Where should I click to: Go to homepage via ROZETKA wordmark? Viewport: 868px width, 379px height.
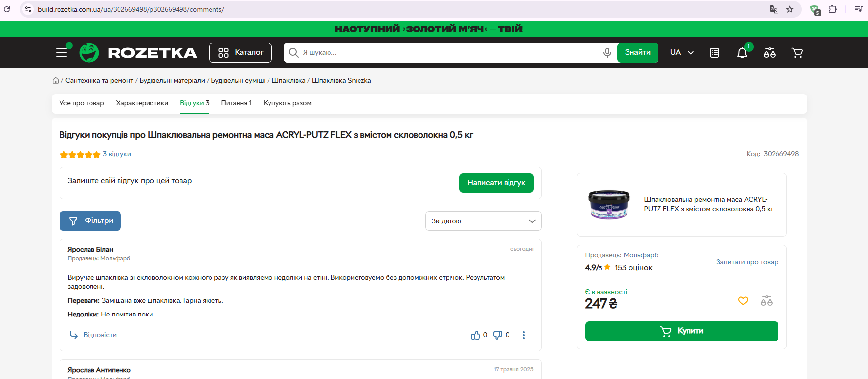pos(152,53)
